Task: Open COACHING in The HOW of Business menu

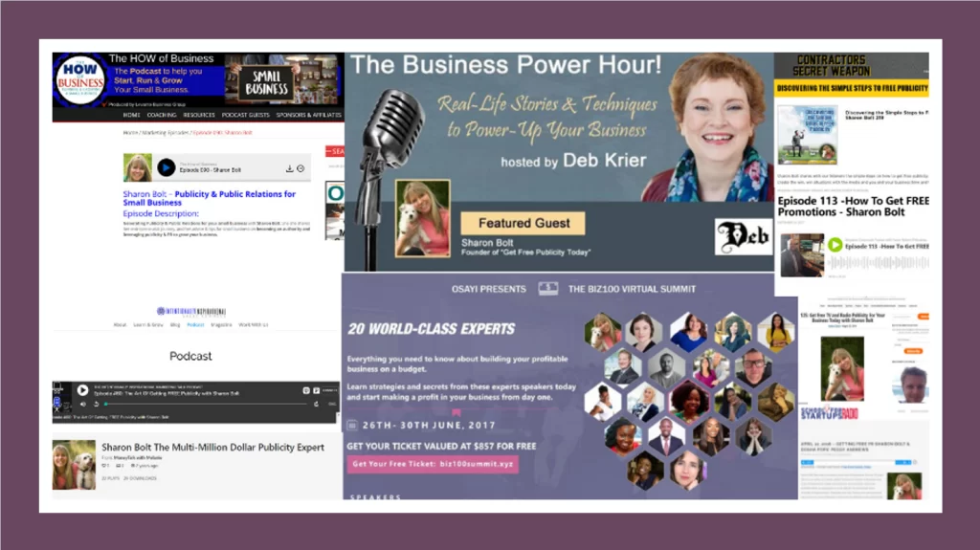Action: tap(161, 115)
